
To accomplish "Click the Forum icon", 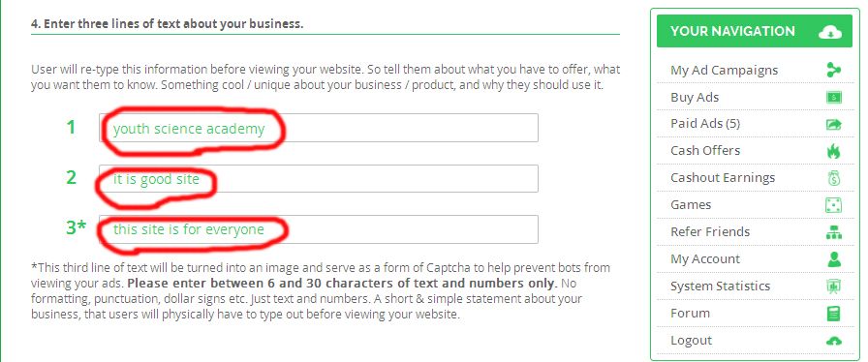I will (x=833, y=314).
